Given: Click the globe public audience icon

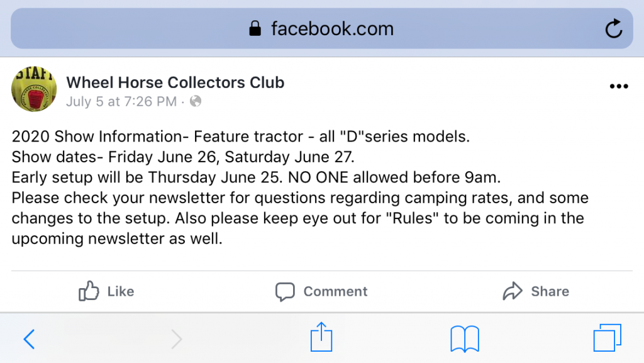Looking at the screenshot, I should [196, 101].
